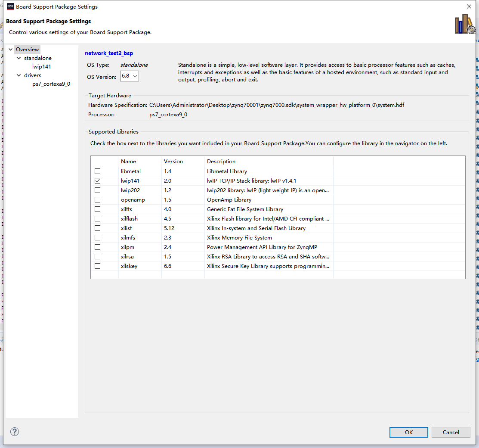Click the Name column header

139,161
